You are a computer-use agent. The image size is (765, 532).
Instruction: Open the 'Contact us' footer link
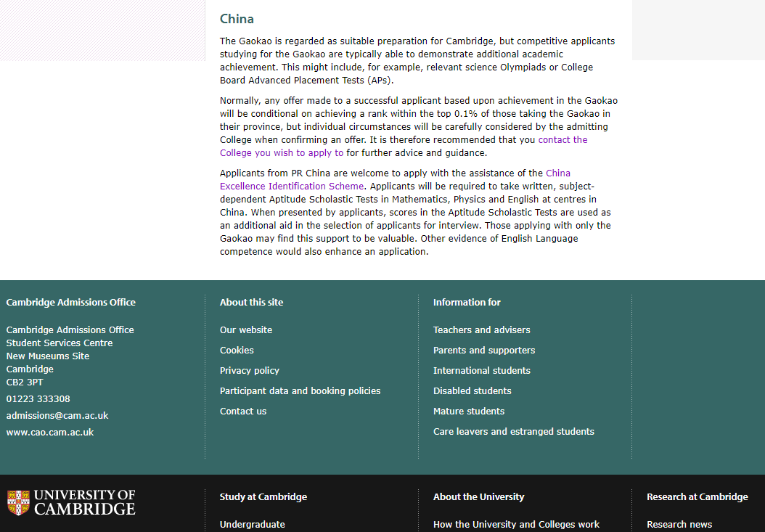pos(243,412)
